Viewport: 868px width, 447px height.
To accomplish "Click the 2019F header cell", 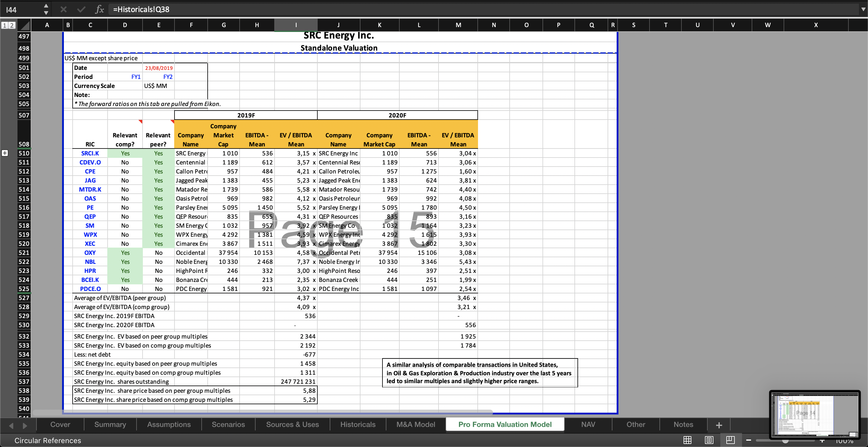I will 246,115.
